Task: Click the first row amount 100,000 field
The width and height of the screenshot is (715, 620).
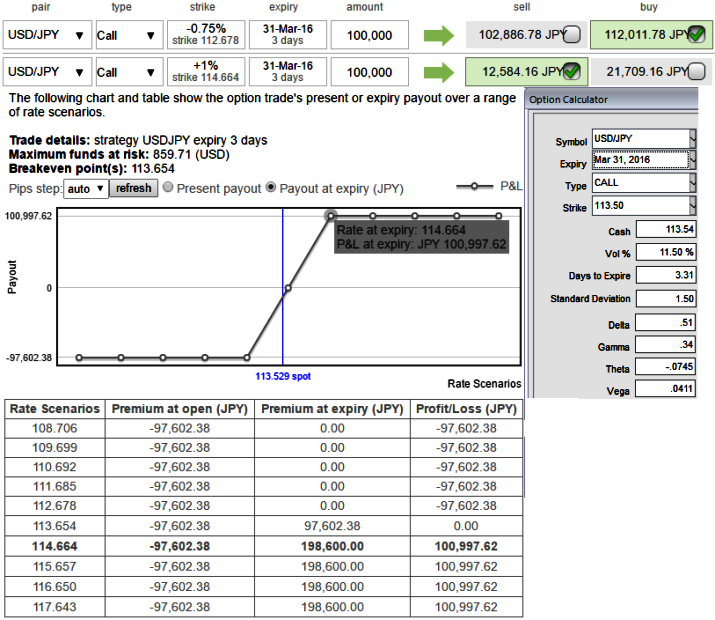Action: tap(369, 36)
